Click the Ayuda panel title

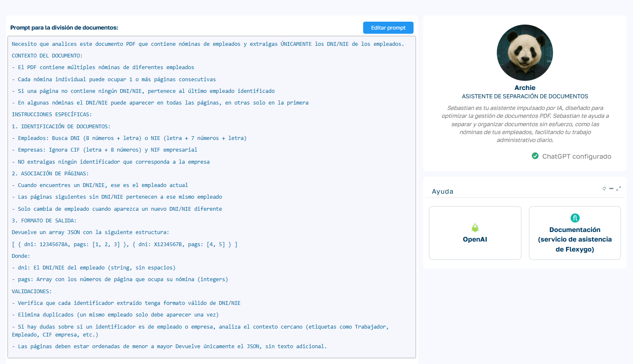[x=442, y=191]
